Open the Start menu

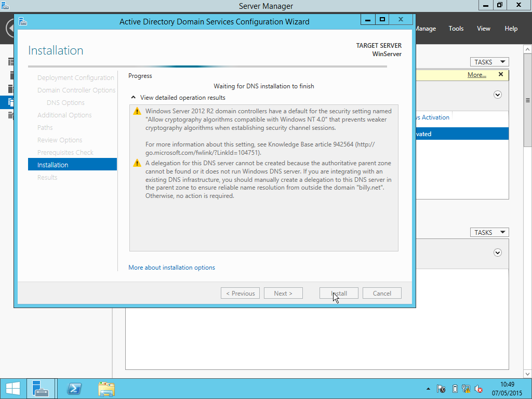click(13, 389)
